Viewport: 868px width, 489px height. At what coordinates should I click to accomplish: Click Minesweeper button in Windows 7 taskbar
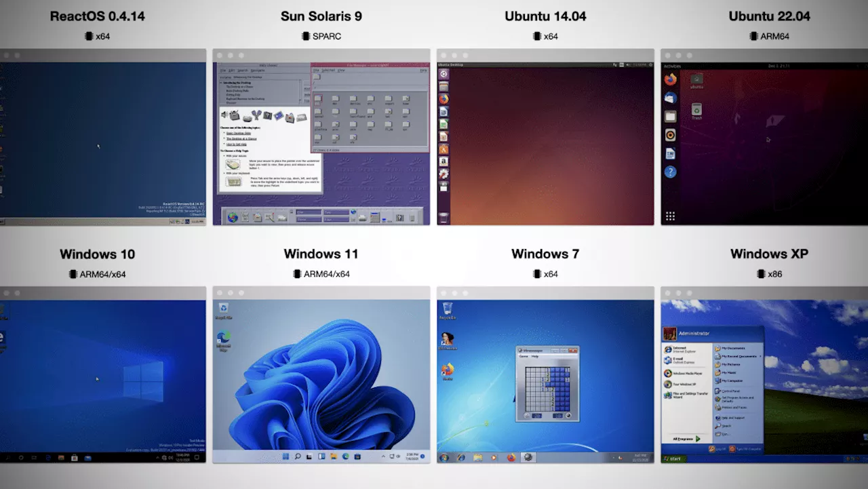coord(528,457)
